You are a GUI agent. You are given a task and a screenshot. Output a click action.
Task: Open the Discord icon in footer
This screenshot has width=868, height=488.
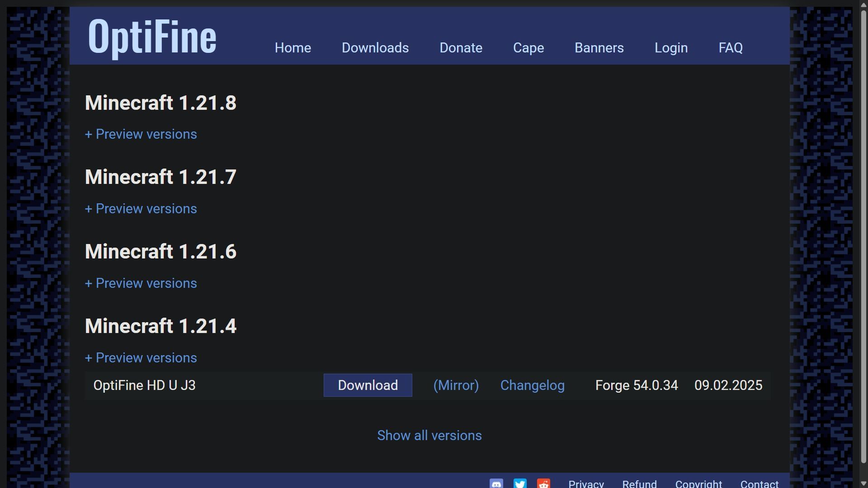496,483
